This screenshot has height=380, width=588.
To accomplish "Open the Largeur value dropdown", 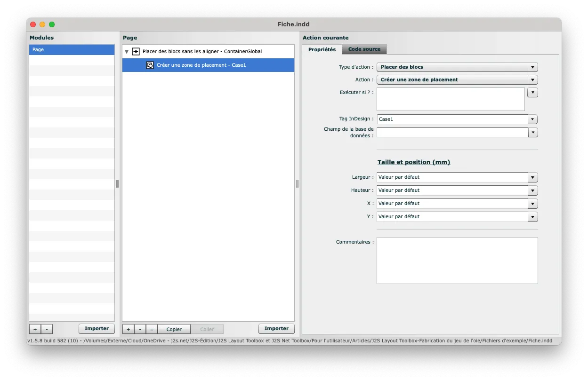I will [x=532, y=178].
